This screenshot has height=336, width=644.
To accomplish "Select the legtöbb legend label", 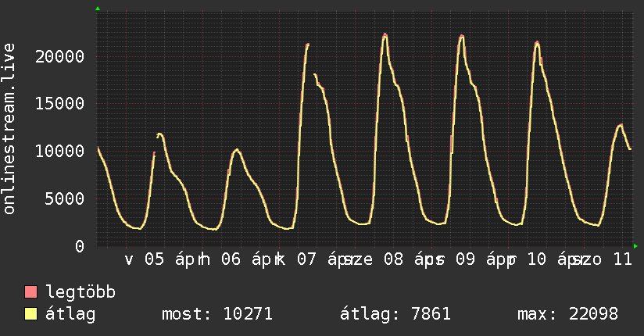I will point(81,293).
